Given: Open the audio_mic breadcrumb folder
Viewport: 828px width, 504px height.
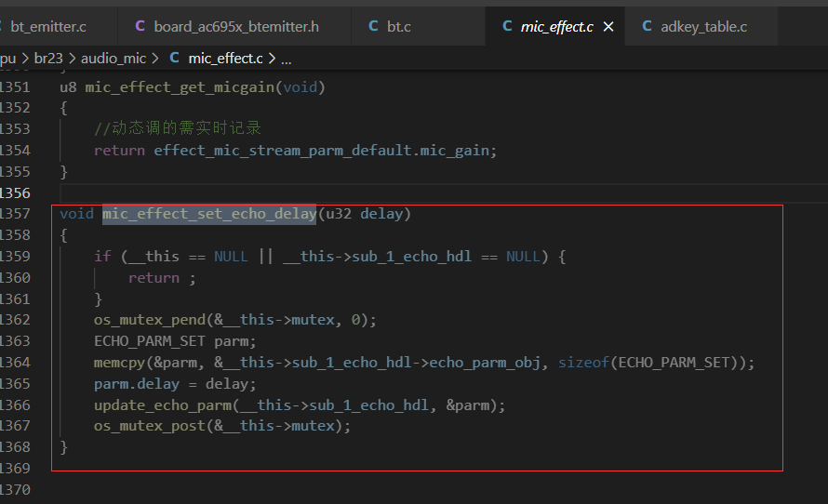Looking at the screenshot, I should click(x=113, y=58).
